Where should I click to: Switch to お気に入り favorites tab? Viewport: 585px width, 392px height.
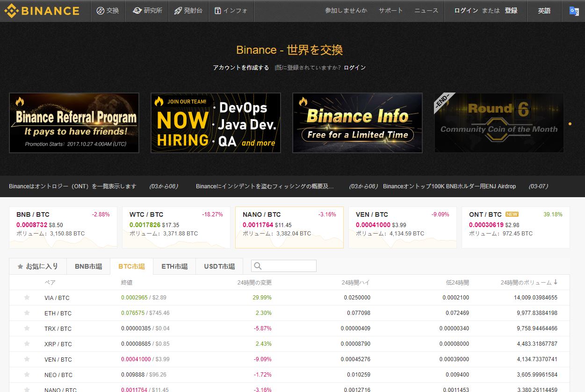point(38,266)
